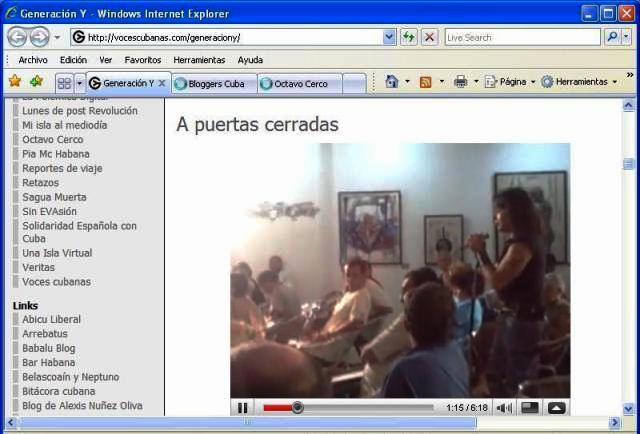The height and width of the screenshot is (434, 640).
Task: Open Bitácora cubana link
Action: [59, 391]
